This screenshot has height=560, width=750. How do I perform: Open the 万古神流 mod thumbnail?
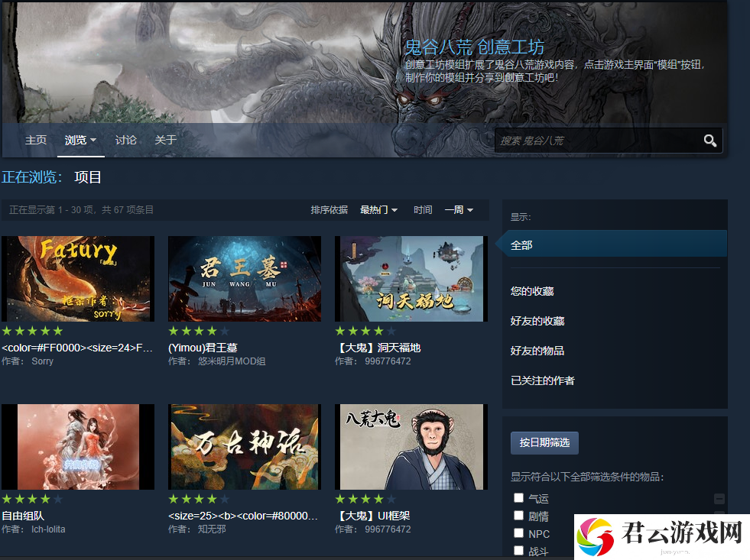[245, 447]
